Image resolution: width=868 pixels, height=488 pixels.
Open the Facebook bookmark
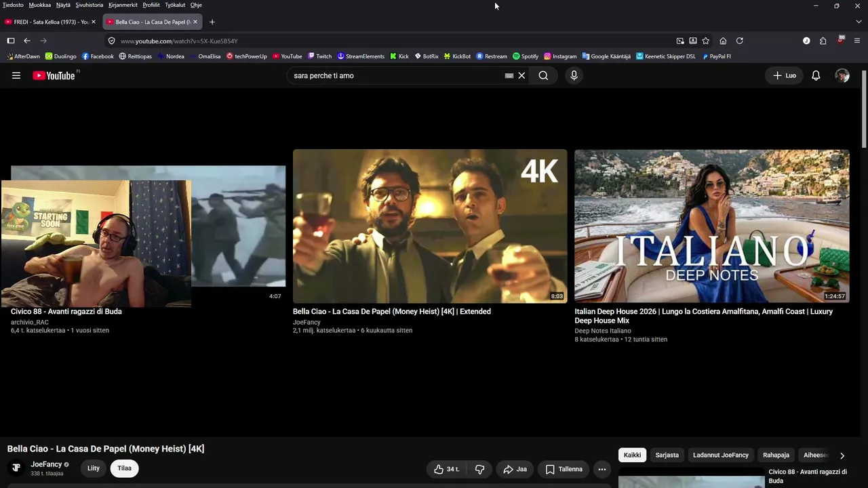pyautogui.click(x=98, y=56)
